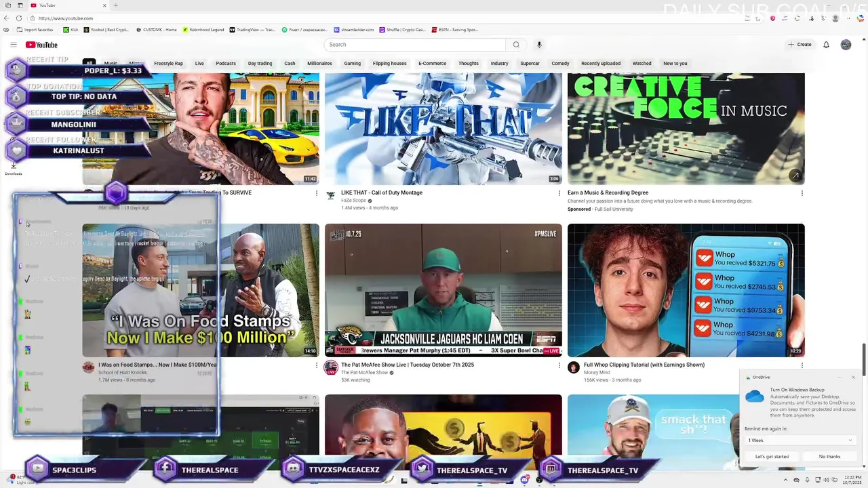Screen dimensions: 868x488
Task: Open the Whop earnings thumbnail
Action: (x=686, y=290)
